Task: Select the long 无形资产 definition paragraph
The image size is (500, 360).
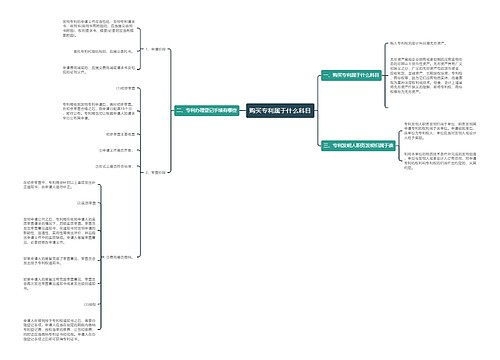Action: coord(426,76)
